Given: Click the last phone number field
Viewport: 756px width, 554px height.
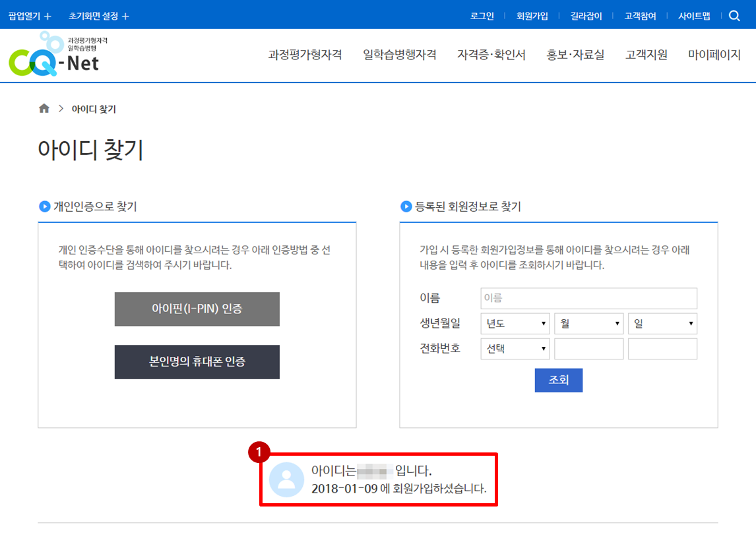Looking at the screenshot, I should (x=663, y=349).
